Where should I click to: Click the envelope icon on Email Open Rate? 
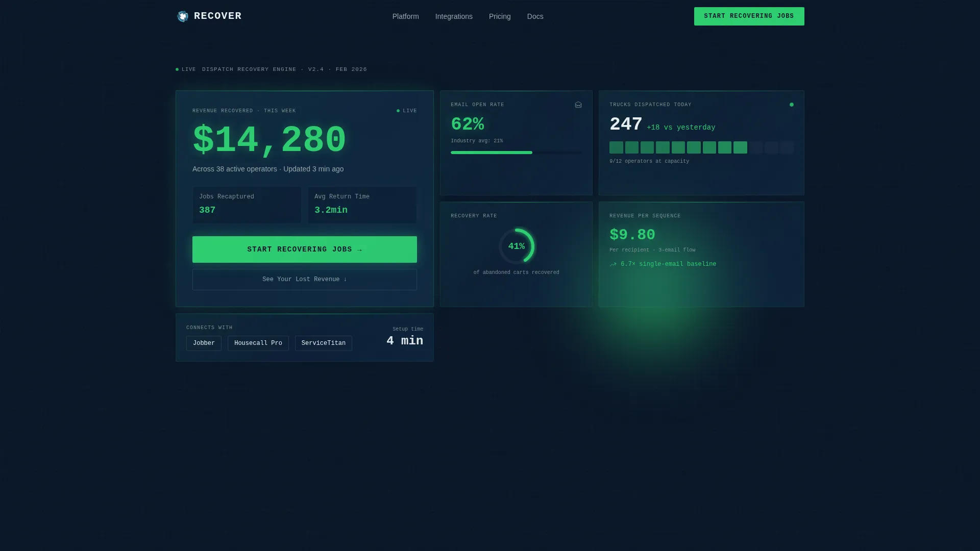578,105
